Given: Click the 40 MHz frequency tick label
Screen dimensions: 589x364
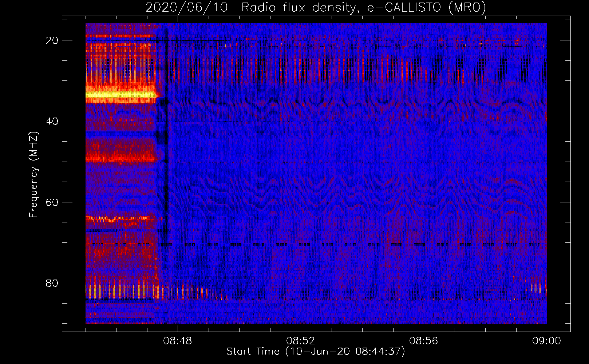Looking at the screenshot, I should click(52, 121).
